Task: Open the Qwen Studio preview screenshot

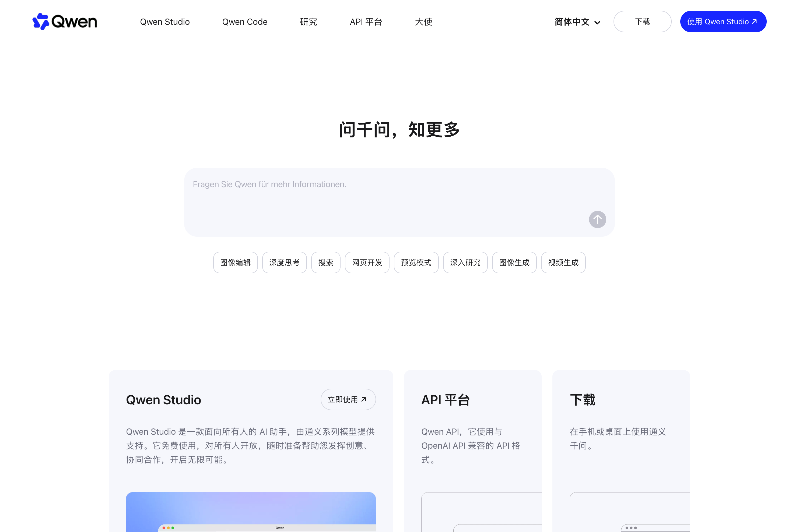Action: click(251, 512)
